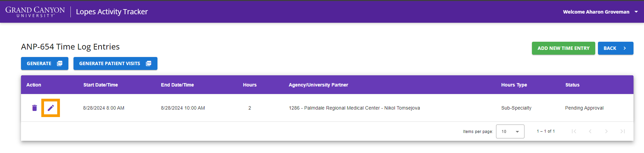The height and width of the screenshot is (153, 644).
Task: Click the Status column header
Action: 572,85
